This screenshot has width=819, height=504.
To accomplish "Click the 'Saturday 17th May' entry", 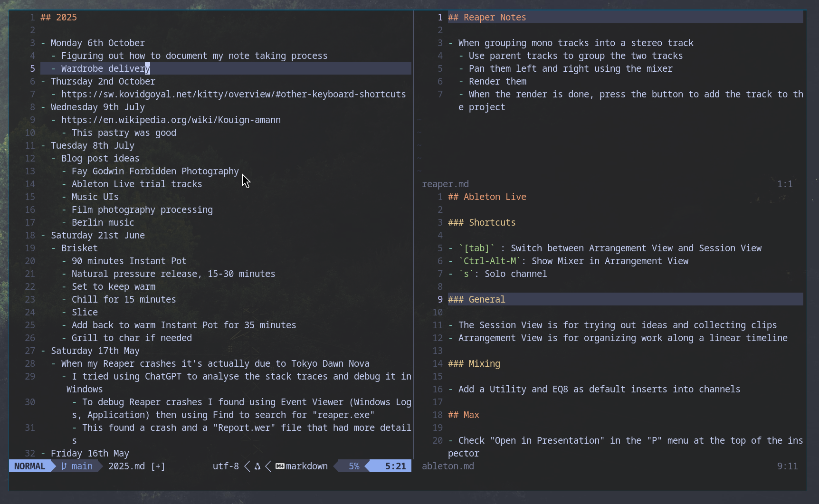I will pyautogui.click(x=95, y=351).
